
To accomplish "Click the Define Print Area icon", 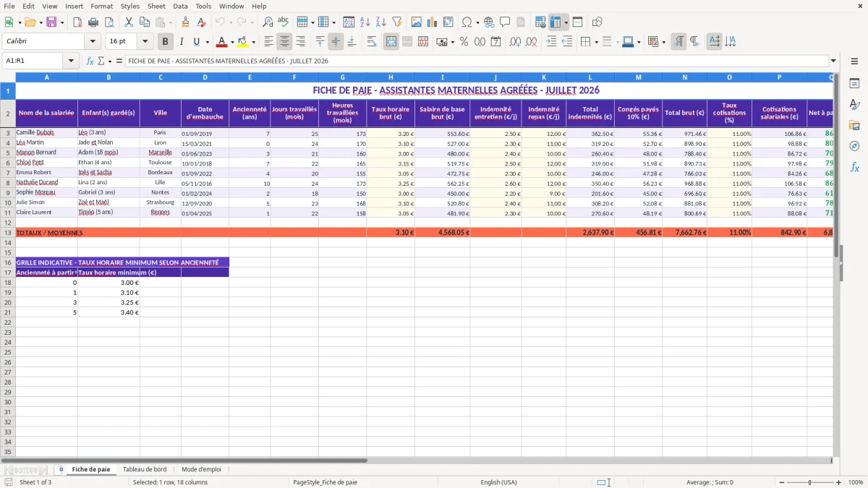I will pos(540,22).
